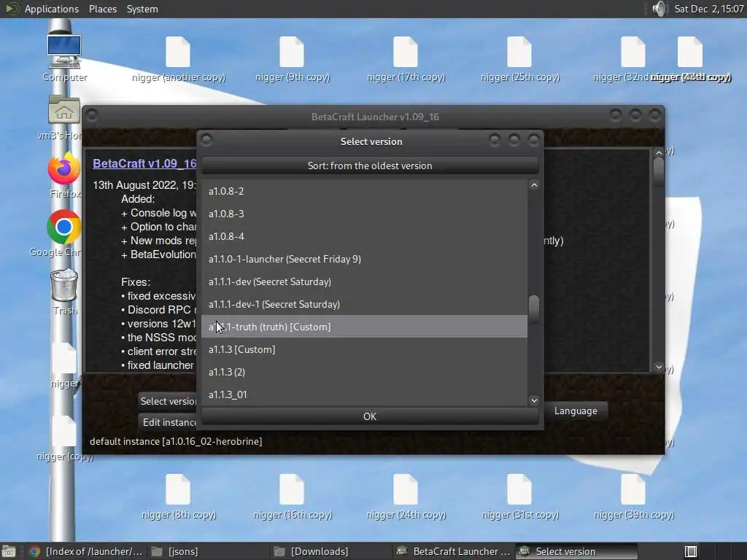This screenshot has width=747, height=560.
Task: Select version a1.1.3_01
Action: pyautogui.click(x=364, y=394)
